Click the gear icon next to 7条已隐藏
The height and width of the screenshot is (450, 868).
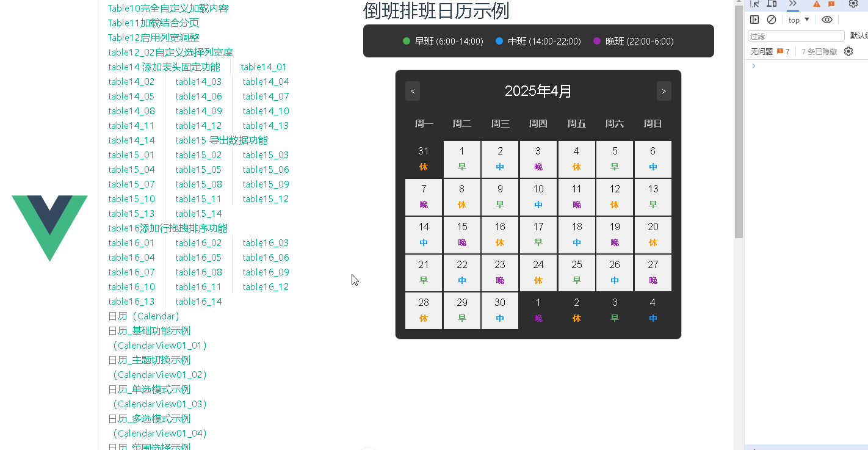(848, 51)
